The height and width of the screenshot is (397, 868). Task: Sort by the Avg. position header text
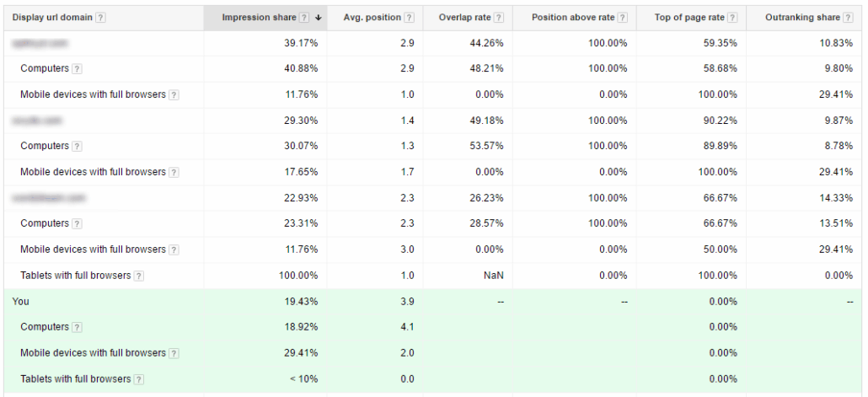(372, 18)
